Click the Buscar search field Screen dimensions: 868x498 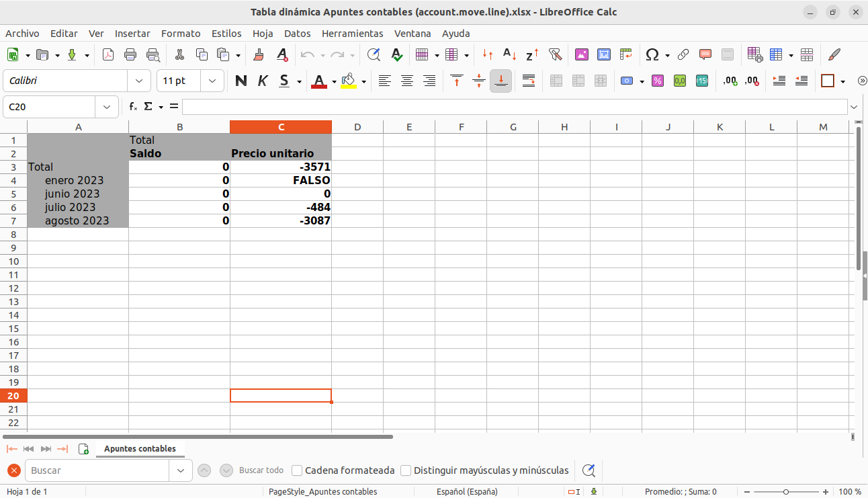(x=97, y=470)
